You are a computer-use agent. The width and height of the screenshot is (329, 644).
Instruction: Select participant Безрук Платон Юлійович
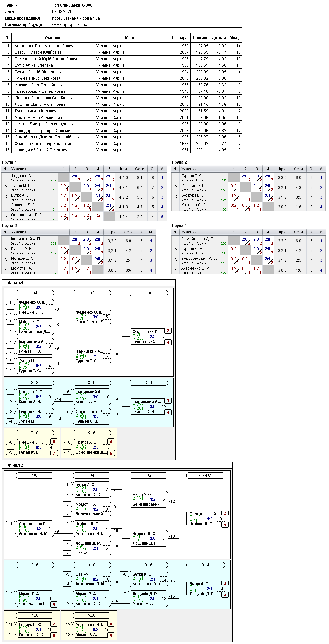coord(37,52)
